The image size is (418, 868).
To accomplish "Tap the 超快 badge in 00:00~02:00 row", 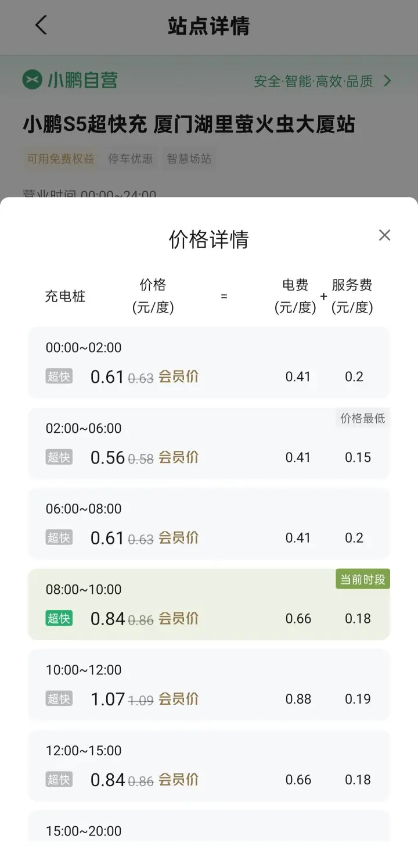I will coord(59,376).
